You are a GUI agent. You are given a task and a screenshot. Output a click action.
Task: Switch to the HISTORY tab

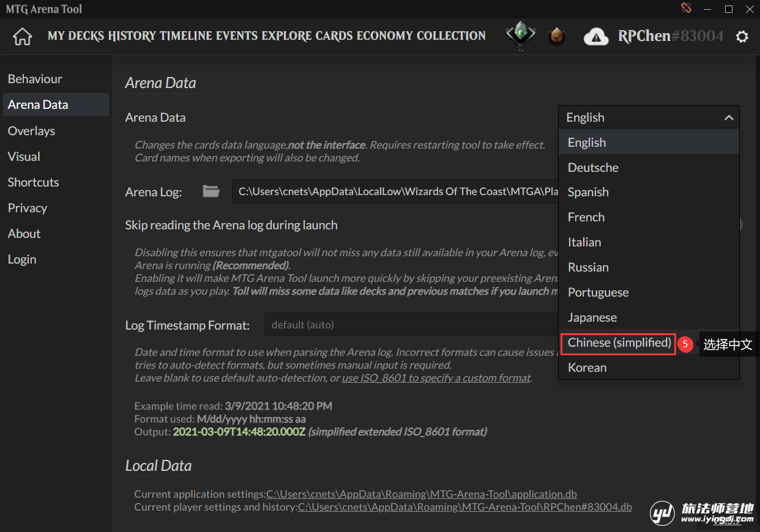(x=132, y=35)
